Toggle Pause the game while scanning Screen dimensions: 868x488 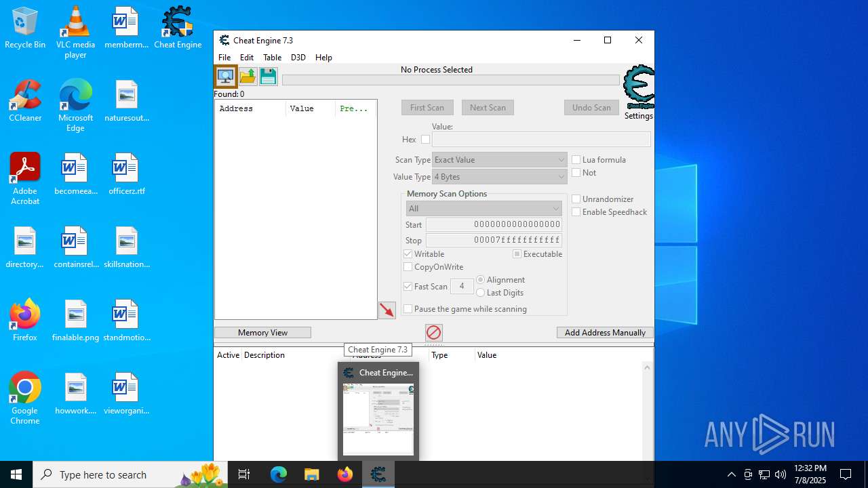[x=408, y=309]
